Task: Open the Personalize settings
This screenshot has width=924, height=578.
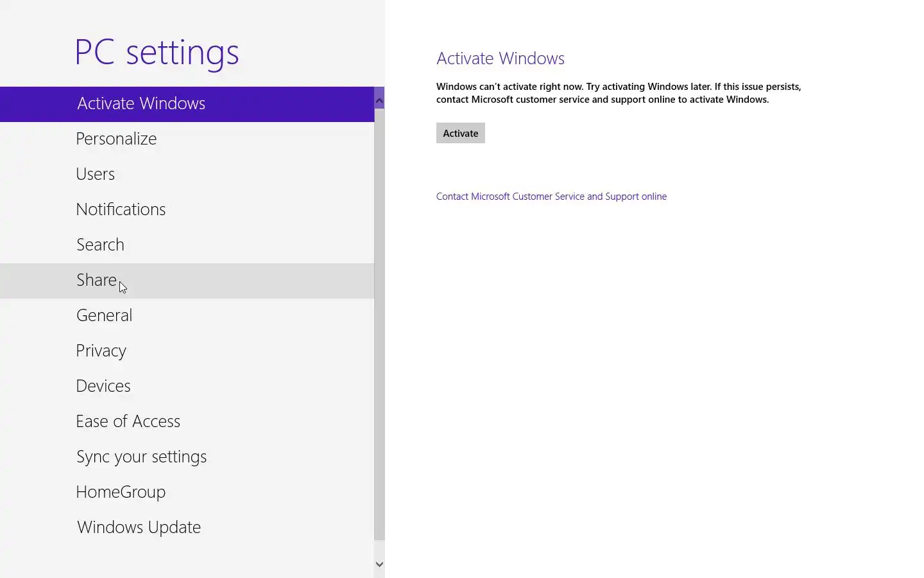Action: tap(187, 139)
